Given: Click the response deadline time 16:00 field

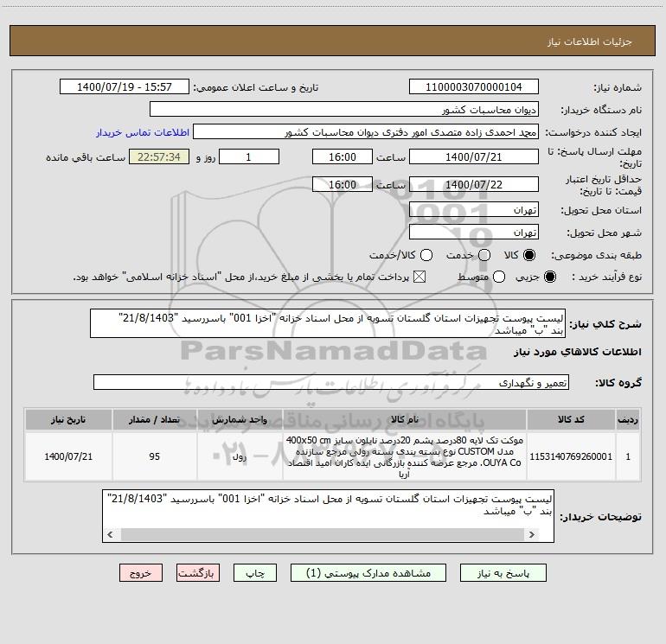Looking at the screenshot, I should (343, 156).
